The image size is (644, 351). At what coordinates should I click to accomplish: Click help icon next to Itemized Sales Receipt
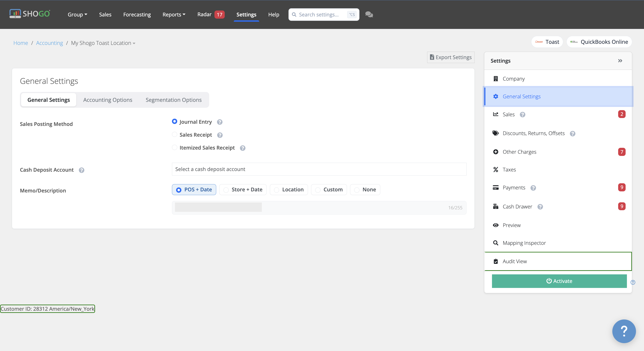click(x=242, y=148)
